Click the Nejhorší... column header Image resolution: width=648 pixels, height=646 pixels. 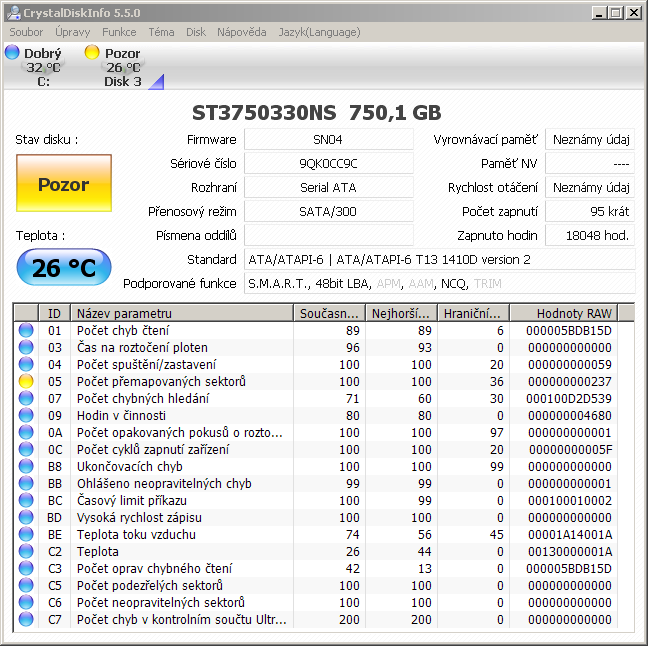pos(401,313)
